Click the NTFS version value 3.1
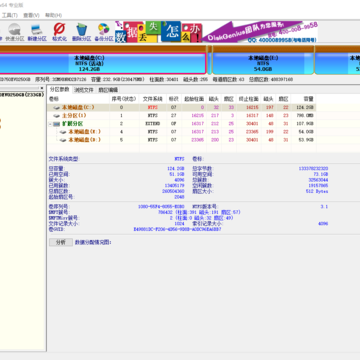Screen dimensions: 360x360 (324, 207)
